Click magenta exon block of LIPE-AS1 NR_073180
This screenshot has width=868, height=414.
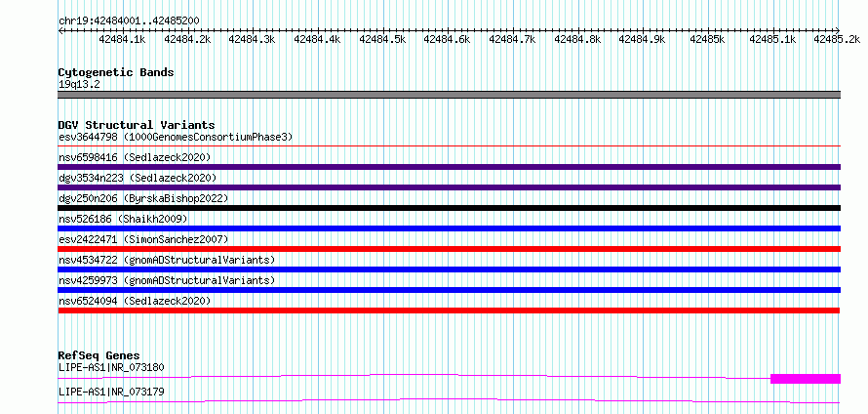pyautogui.click(x=806, y=379)
